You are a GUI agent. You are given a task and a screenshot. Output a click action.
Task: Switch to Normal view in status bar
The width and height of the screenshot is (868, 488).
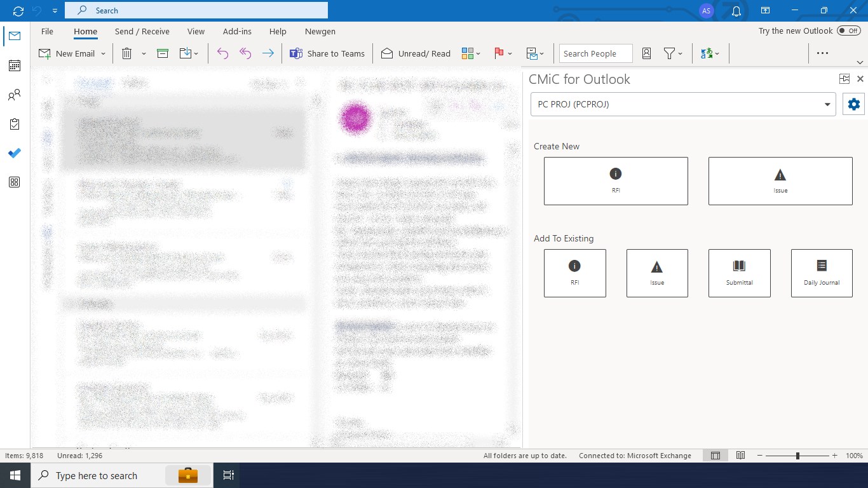tap(715, 456)
